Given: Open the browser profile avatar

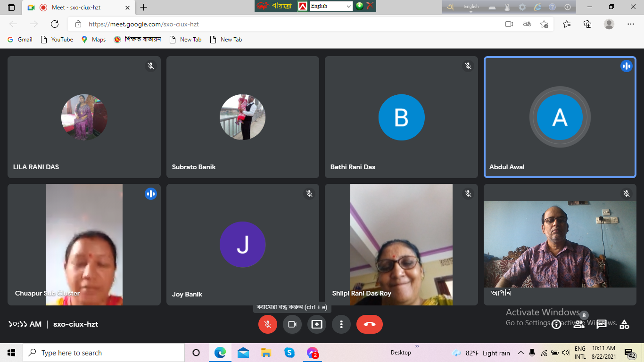Looking at the screenshot, I should coord(609,24).
